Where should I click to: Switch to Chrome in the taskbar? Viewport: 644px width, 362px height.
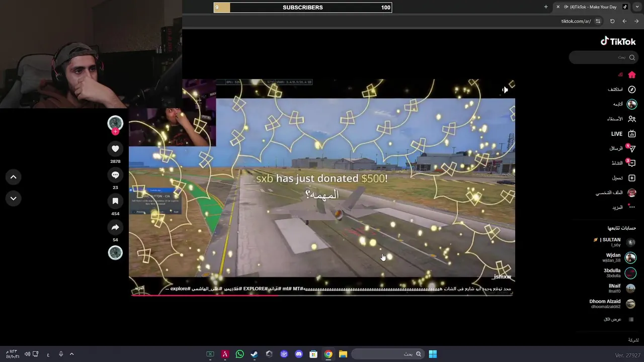pos(328,354)
